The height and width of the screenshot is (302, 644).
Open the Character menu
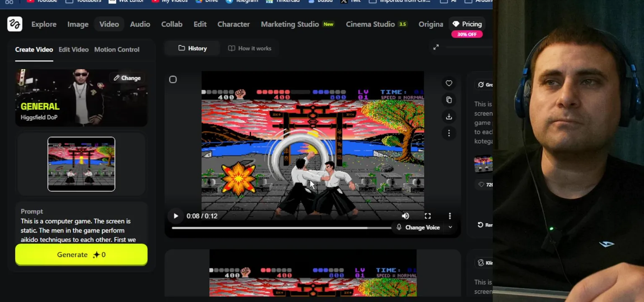(234, 24)
